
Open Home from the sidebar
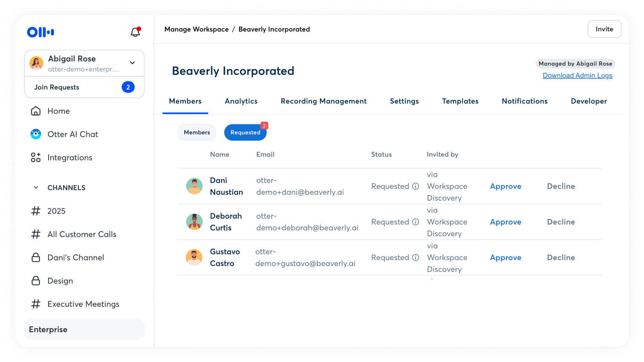58,111
